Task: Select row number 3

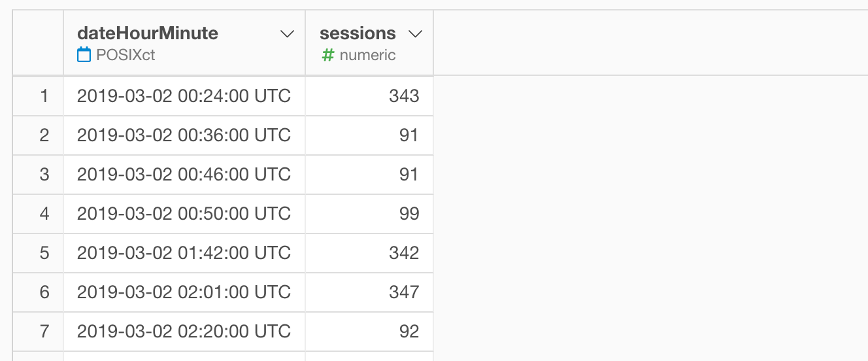Action: pos(38,175)
